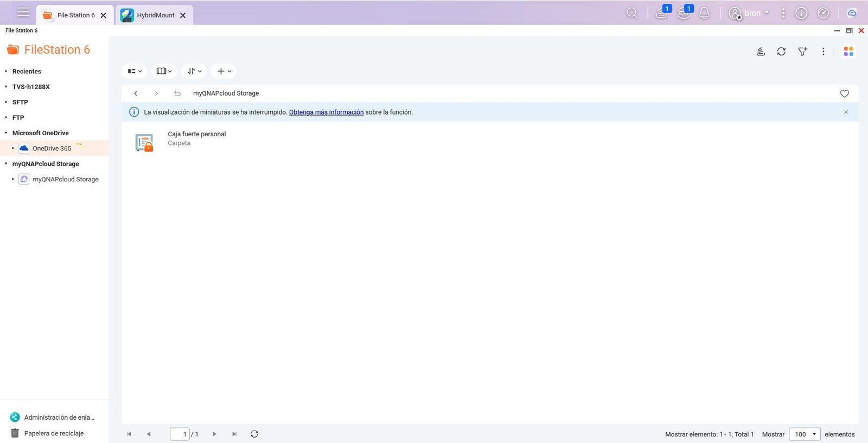Open File Station more options menu

823,51
